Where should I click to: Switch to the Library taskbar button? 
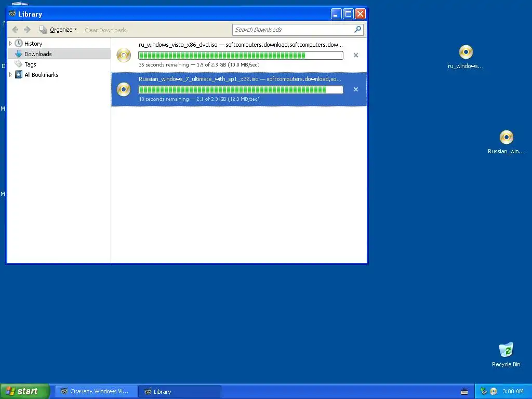click(x=180, y=392)
